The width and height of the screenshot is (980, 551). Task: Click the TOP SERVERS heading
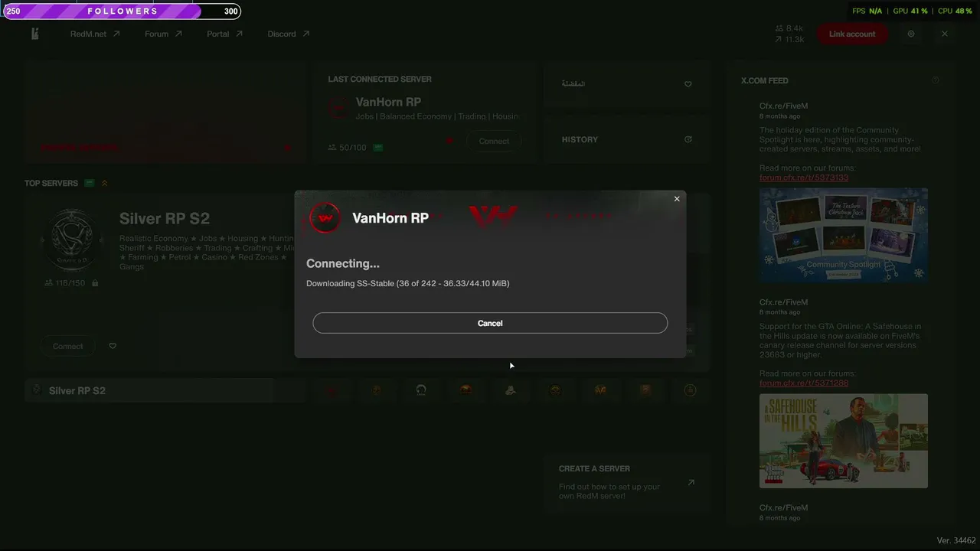click(x=51, y=183)
